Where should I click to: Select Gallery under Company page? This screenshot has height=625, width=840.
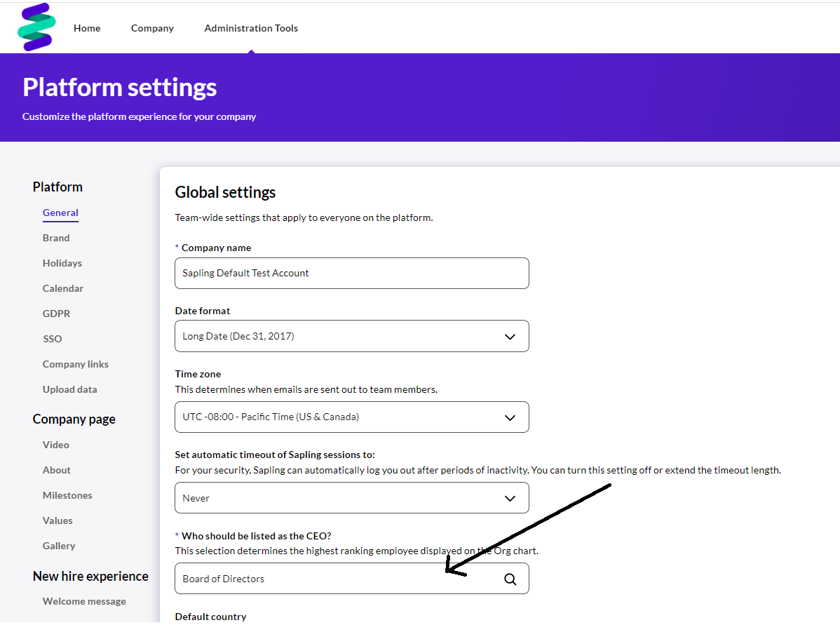pos(59,546)
